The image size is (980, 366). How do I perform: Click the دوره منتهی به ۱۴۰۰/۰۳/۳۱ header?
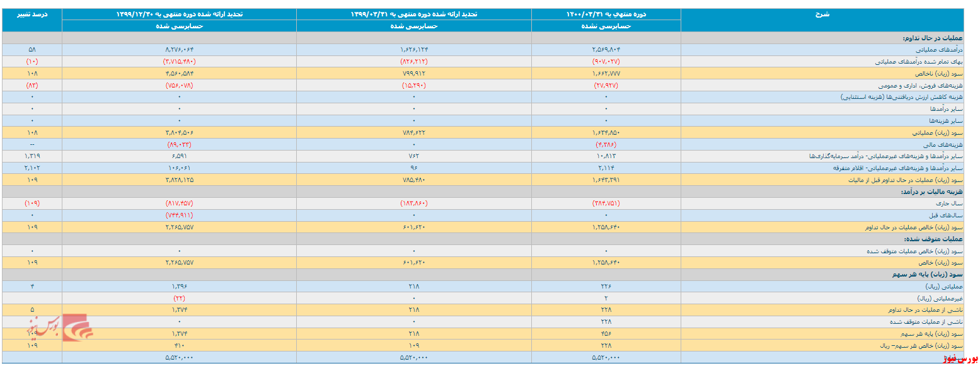click(x=606, y=14)
